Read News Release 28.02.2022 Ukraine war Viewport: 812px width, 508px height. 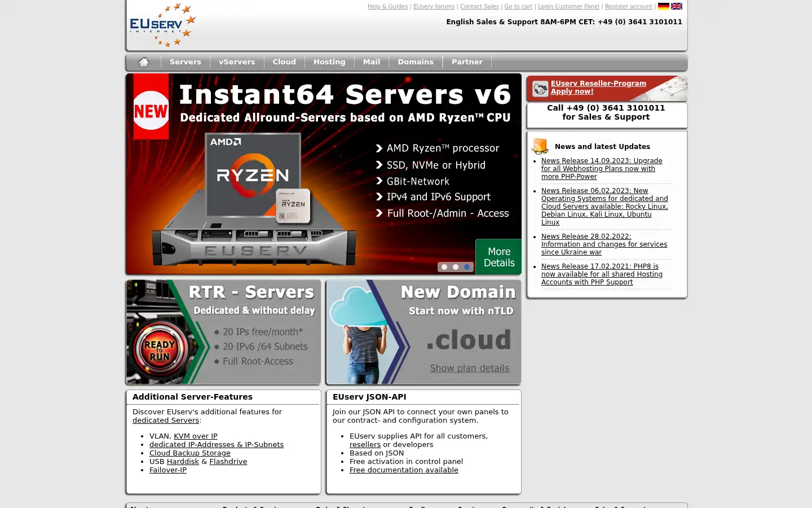604,244
